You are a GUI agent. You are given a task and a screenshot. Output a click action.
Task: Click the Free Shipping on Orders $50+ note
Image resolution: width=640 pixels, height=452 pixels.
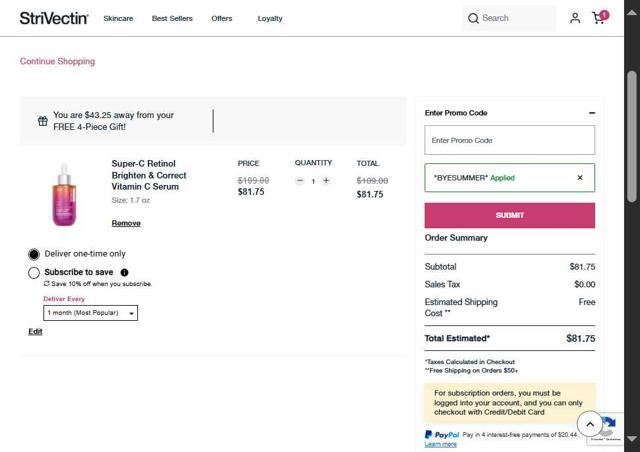[471, 371]
